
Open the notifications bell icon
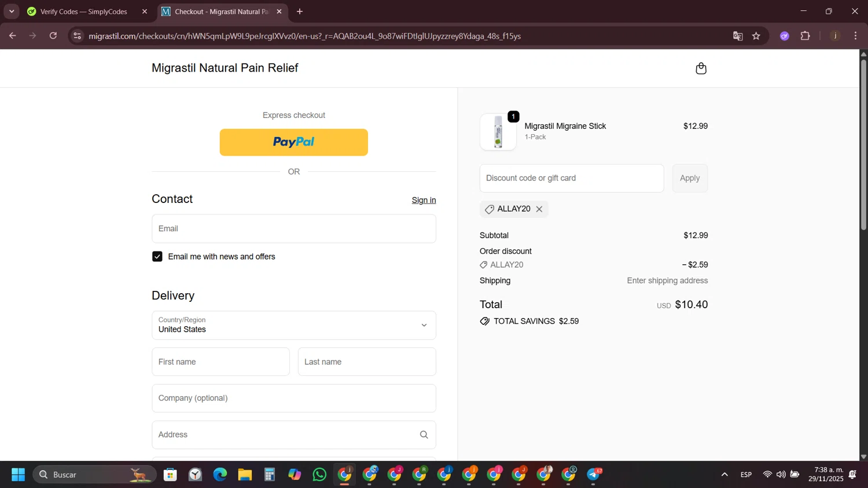tap(852, 475)
